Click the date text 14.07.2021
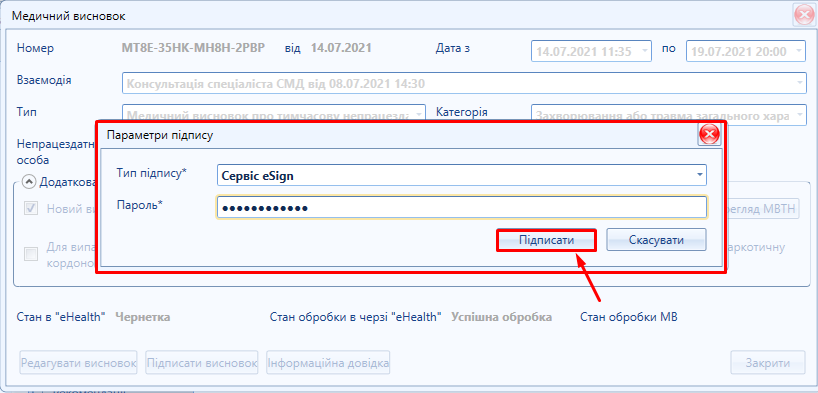Viewport: 818px width, 393px height. coord(341,49)
